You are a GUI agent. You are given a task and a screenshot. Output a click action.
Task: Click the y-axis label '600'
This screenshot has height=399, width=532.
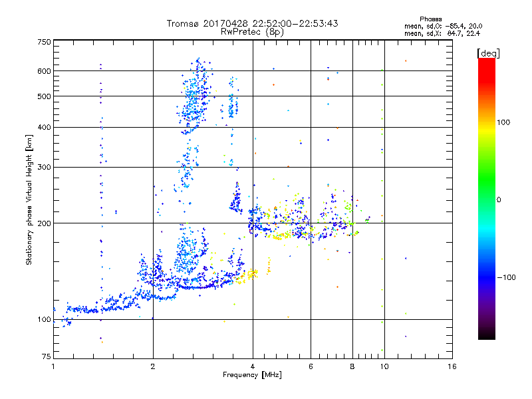click(44, 71)
